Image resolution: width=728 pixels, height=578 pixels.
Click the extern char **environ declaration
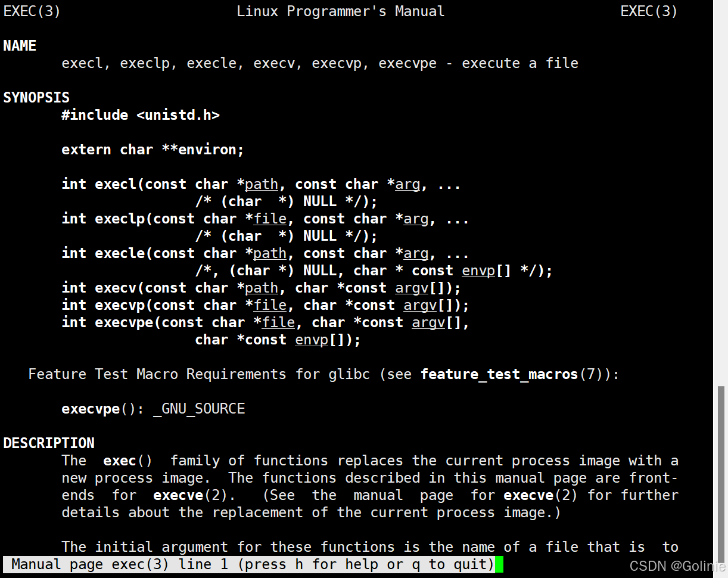pos(153,150)
